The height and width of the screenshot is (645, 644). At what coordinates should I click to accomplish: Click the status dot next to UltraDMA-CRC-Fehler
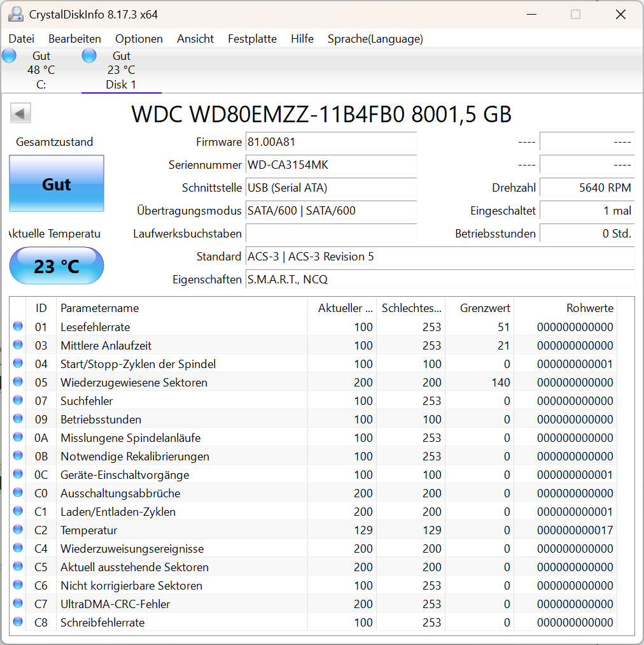[x=18, y=604]
